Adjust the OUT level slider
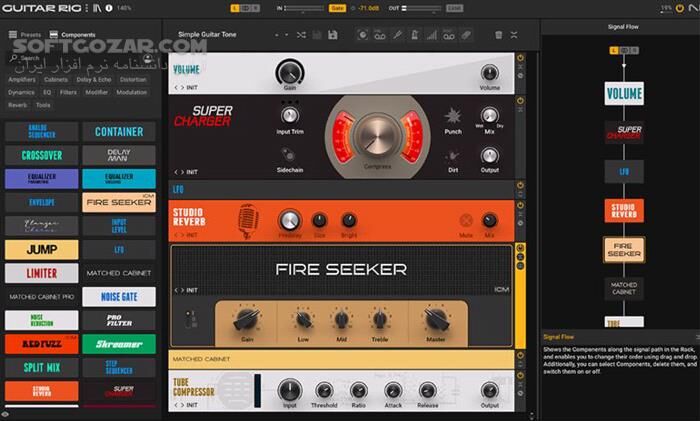The width and height of the screenshot is (700, 421). (x=421, y=8)
